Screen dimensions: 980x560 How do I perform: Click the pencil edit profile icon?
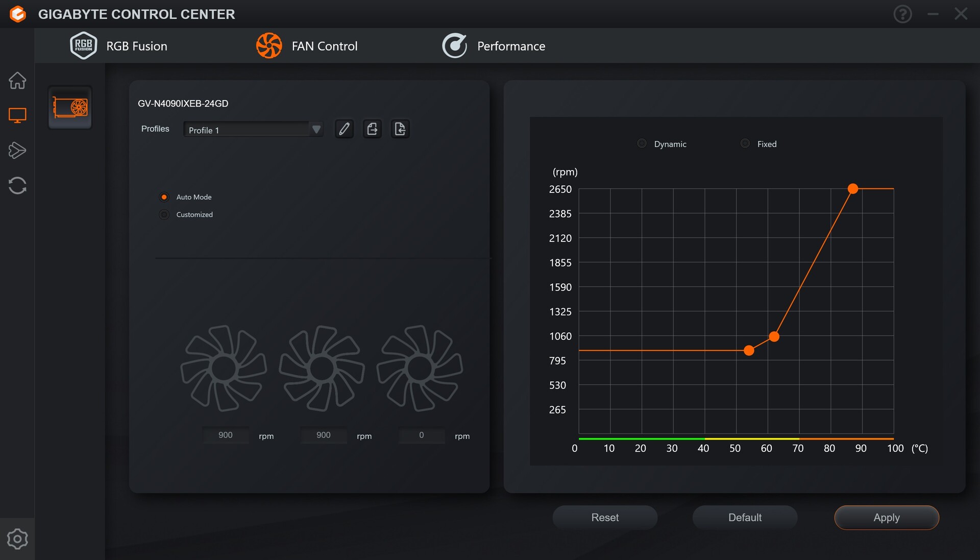click(x=345, y=129)
